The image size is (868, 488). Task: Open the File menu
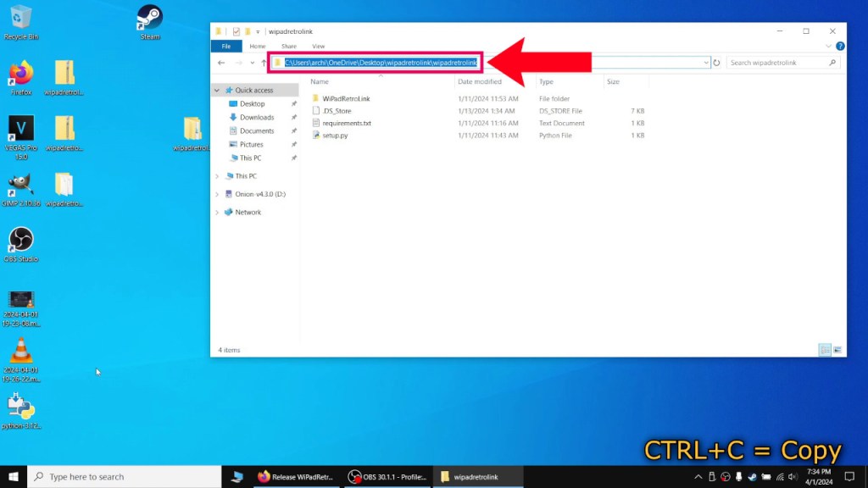tap(226, 46)
